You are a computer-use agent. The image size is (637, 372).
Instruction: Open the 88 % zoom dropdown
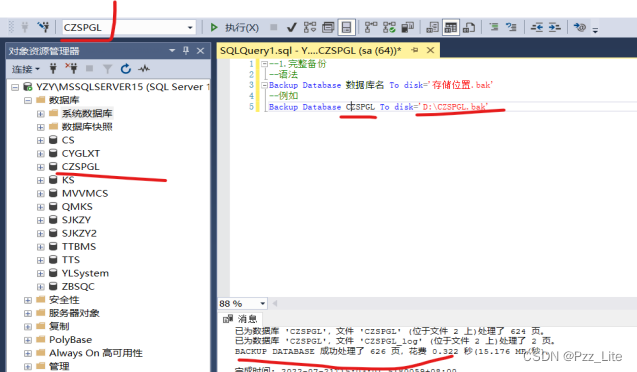click(262, 303)
